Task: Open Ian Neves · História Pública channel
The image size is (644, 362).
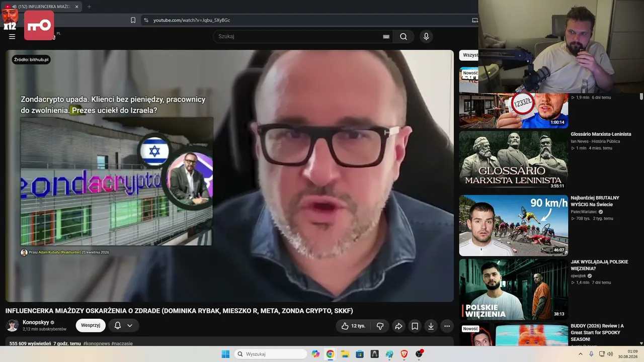Action: pyautogui.click(x=595, y=141)
